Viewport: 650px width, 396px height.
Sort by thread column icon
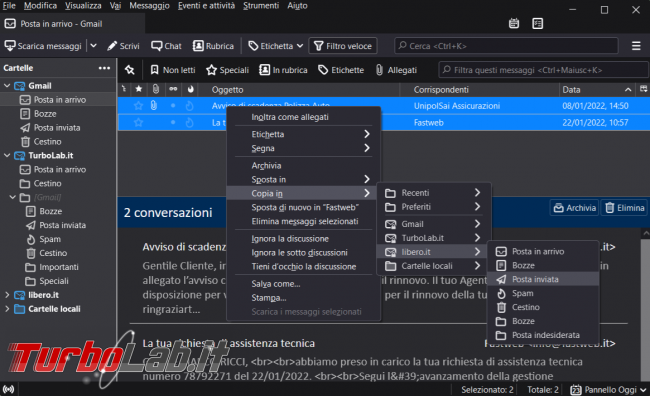click(x=124, y=89)
